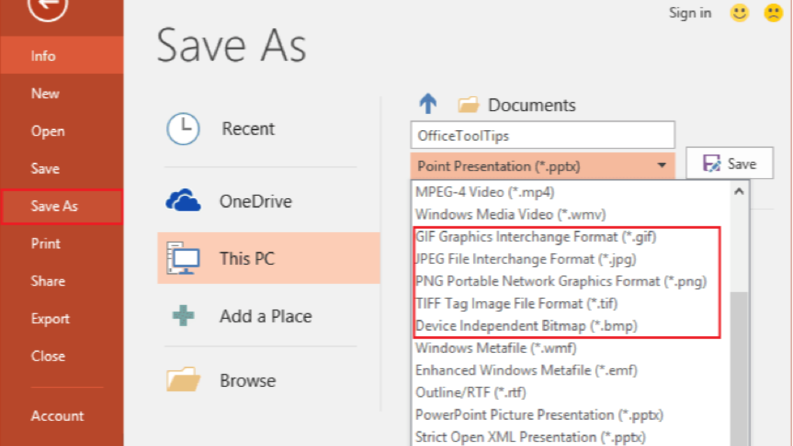Image resolution: width=793 pixels, height=446 pixels.
Task: Select the This PC location
Action: coord(269,258)
